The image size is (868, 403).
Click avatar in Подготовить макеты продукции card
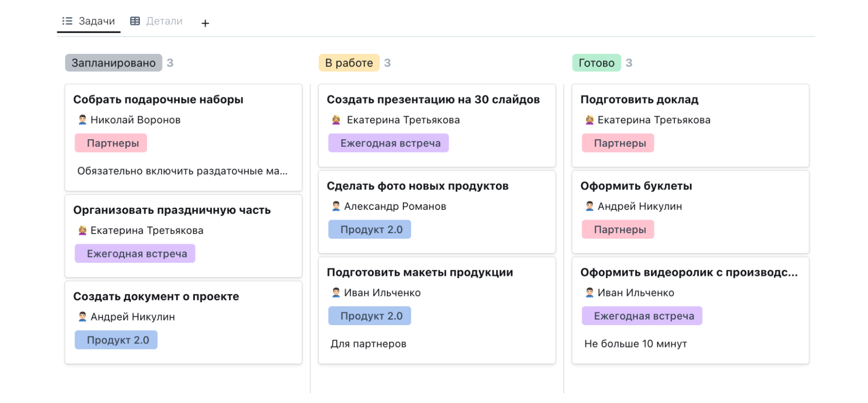coord(336,293)
